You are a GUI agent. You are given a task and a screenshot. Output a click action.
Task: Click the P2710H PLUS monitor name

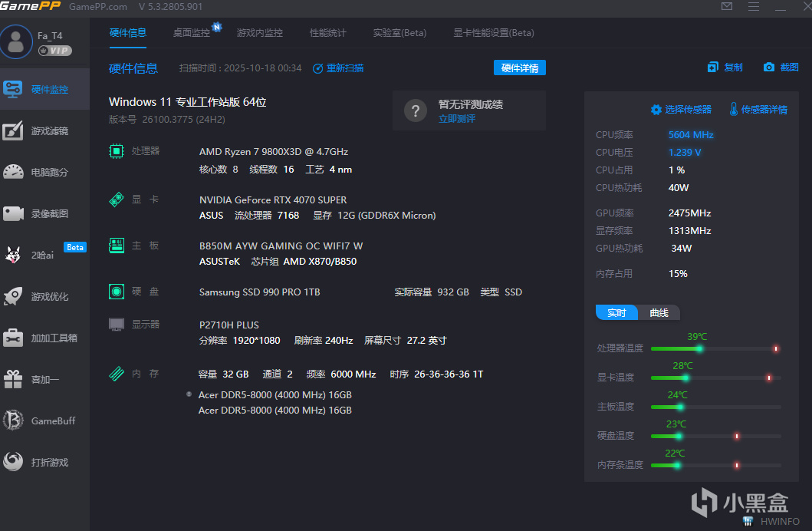tap(229, 325)
